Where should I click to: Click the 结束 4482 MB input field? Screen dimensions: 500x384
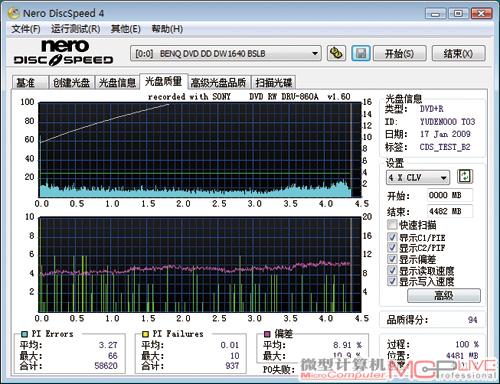coord(449,211)
